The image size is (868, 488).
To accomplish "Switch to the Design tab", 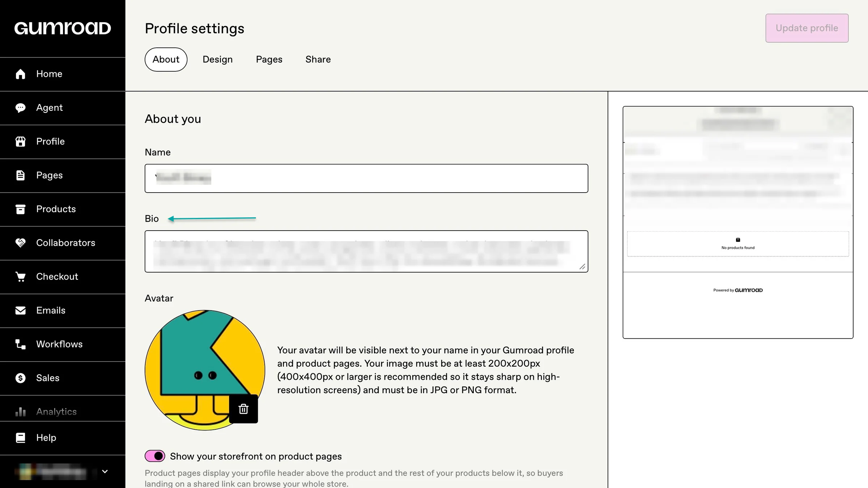I will (218, 59).
